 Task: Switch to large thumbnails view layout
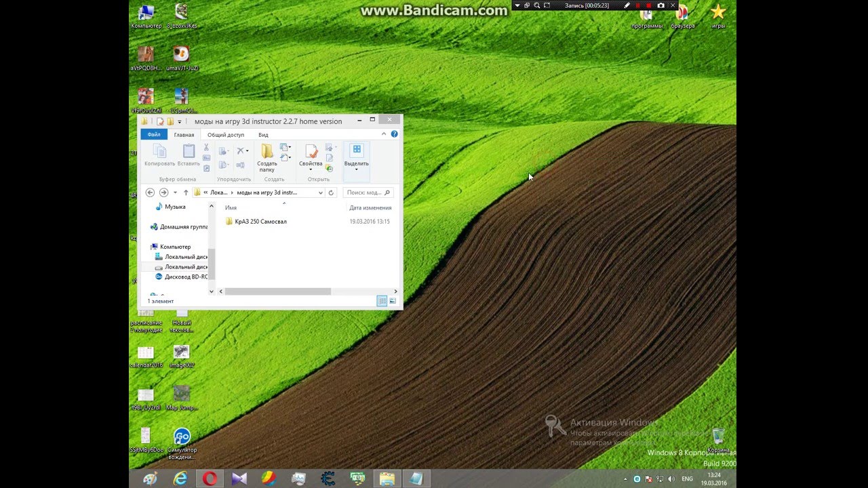tap(393, 301)
